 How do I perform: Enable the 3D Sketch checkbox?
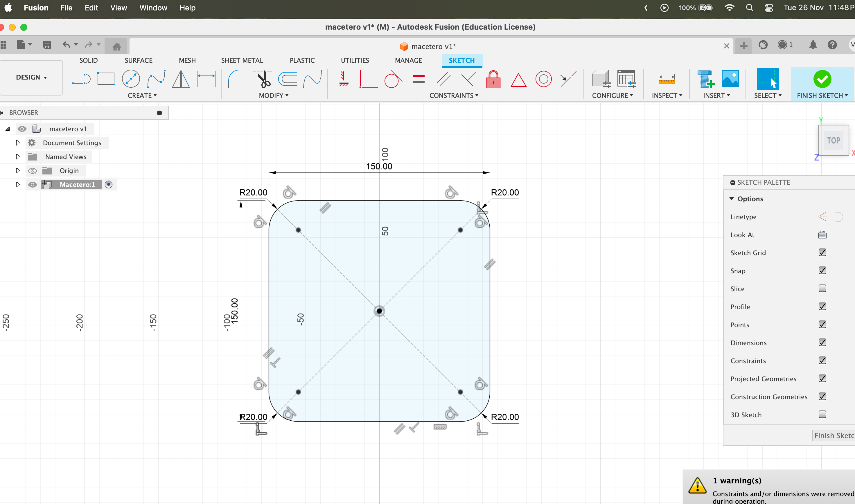(822, 414)
